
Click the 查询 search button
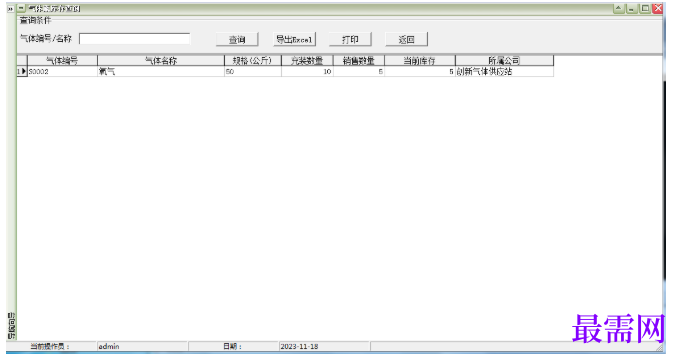pyautogui.click(x=237, y=39)
